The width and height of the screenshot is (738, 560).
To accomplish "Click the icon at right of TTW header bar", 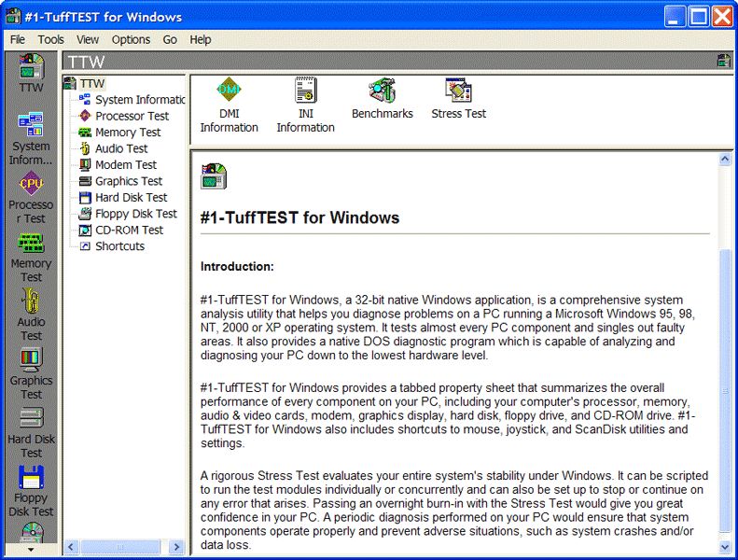I will coord(723,61).
